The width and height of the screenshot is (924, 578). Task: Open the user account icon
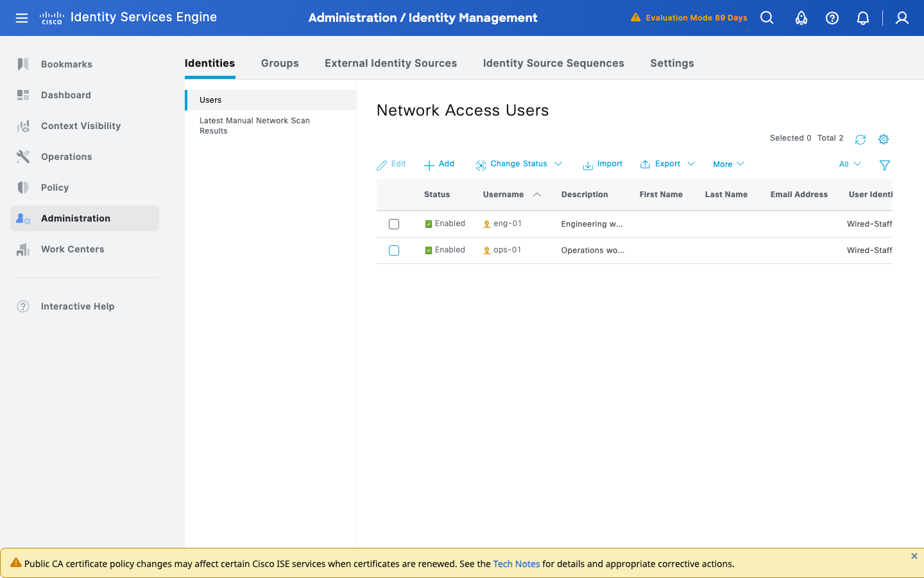(x=902, y=18)
